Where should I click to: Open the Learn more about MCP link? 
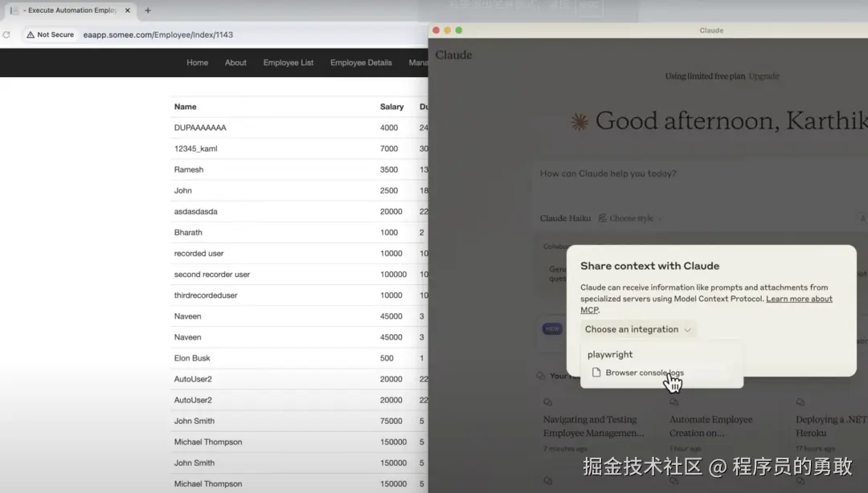[799, 298]
